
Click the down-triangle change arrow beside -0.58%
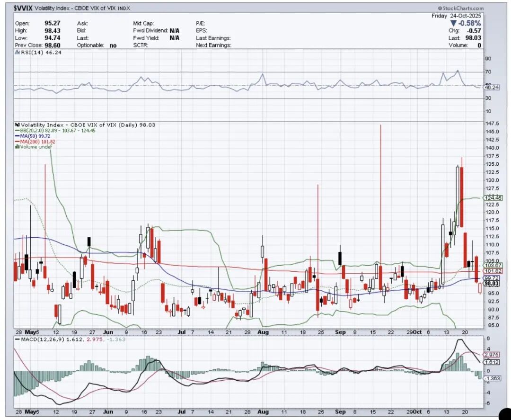(x=453, y=23)
